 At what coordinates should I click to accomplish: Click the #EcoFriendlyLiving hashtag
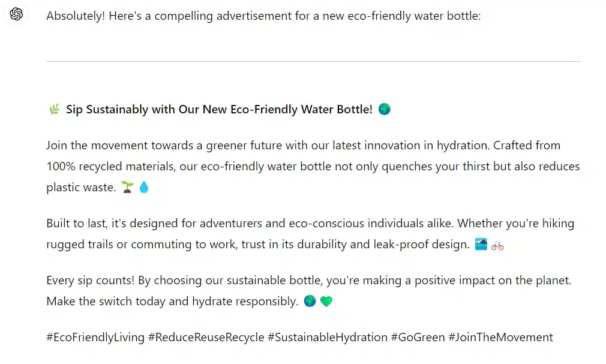95,337
